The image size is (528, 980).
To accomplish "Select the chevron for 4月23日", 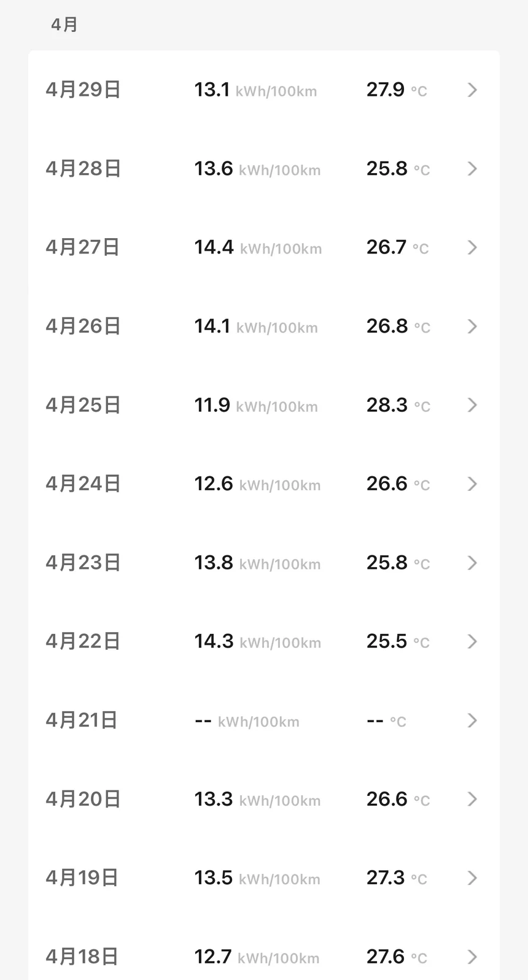I will click(x=472, y=563).
